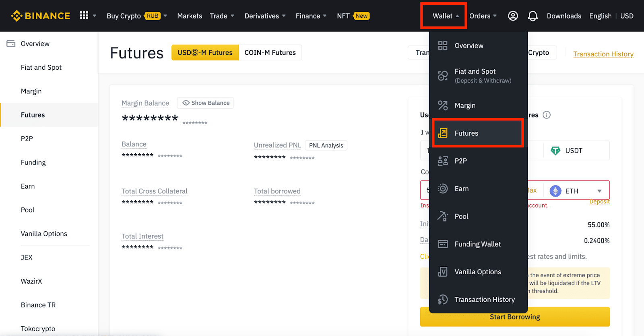
Task: Click the Transaction History icon in dropdown
Action: pos(443,299)
